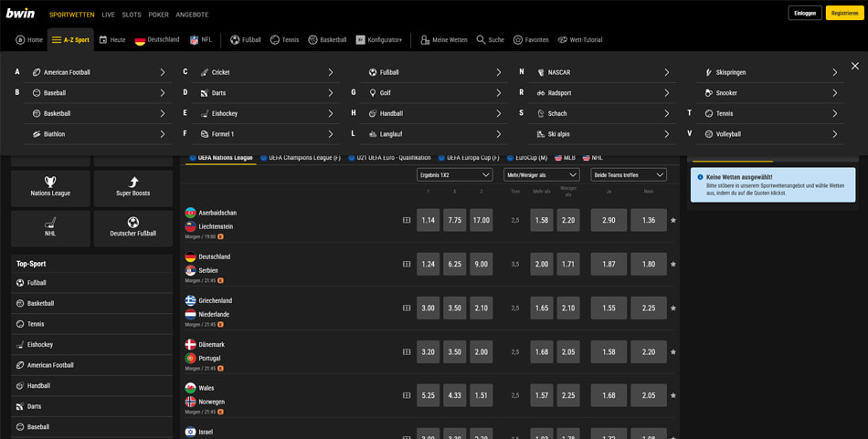This screenshot has width=868, height=439.
Task: Favorite the Aserbaidschan vs Liechtenstein match
Action: [x=673, y=220]
